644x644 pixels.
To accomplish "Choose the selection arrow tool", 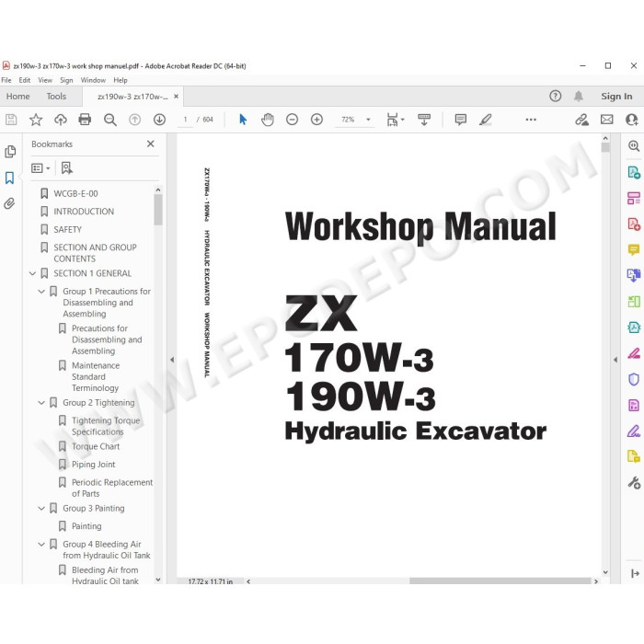I will [x=243, y=120].
